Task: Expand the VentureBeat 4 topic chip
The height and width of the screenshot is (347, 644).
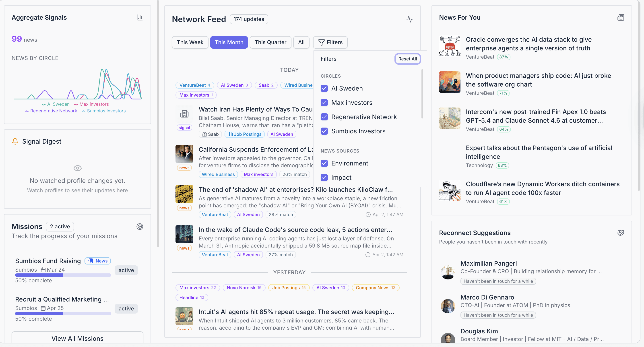Action: coord(194,85)
